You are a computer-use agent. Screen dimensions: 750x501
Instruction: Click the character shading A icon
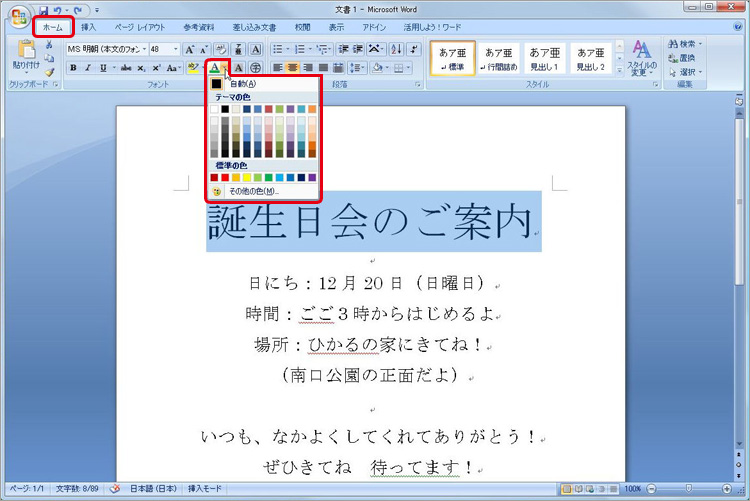coord(238,68)
